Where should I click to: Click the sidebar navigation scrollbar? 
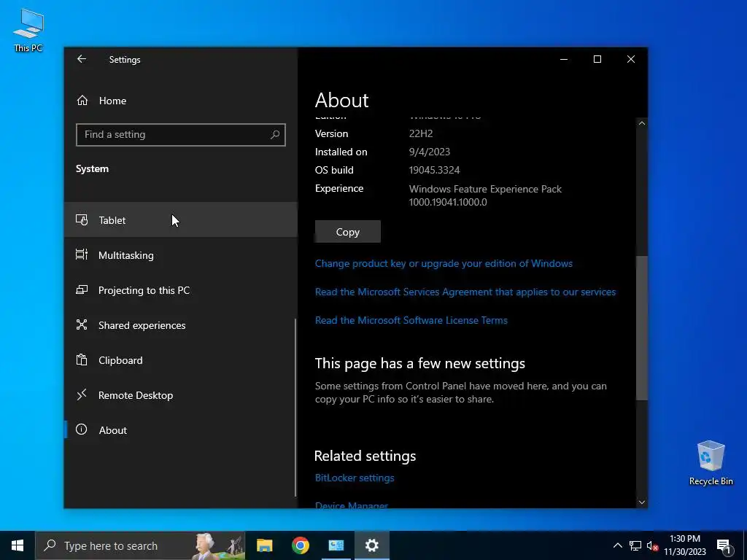[295, 408]
